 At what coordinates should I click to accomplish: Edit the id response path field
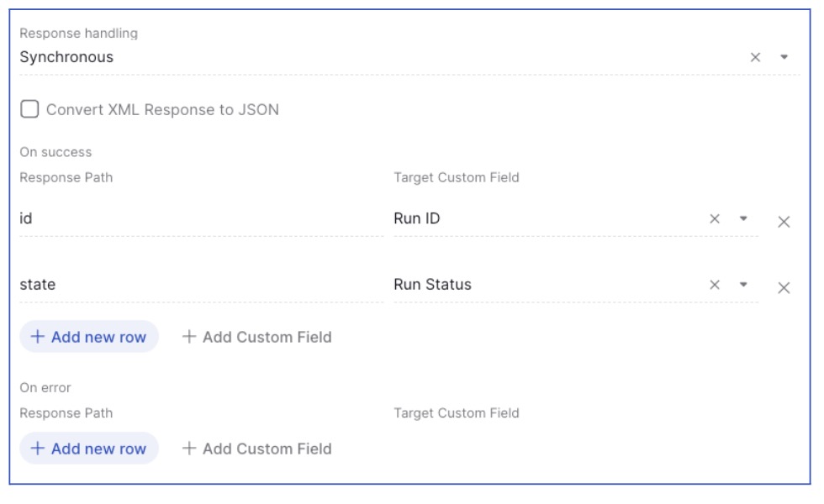[x=201, y=218]
